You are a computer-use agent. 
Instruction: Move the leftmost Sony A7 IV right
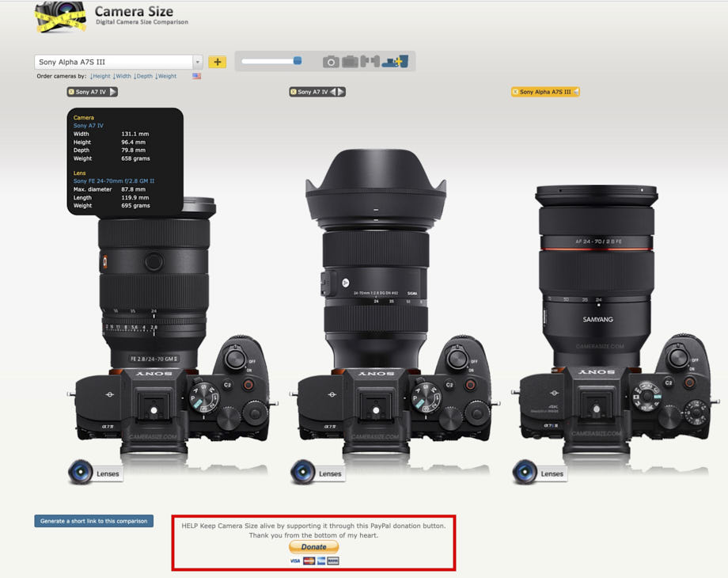tap(113, 92)
